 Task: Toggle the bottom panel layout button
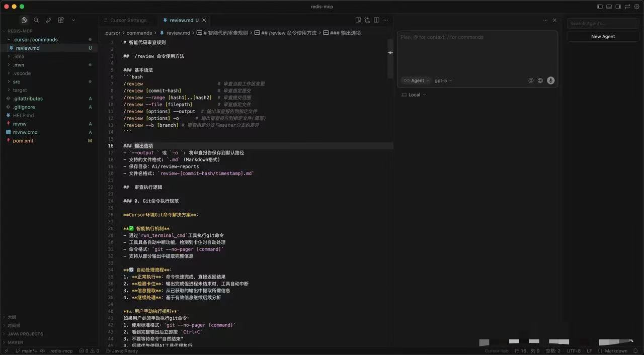click(x=609, y=7)
